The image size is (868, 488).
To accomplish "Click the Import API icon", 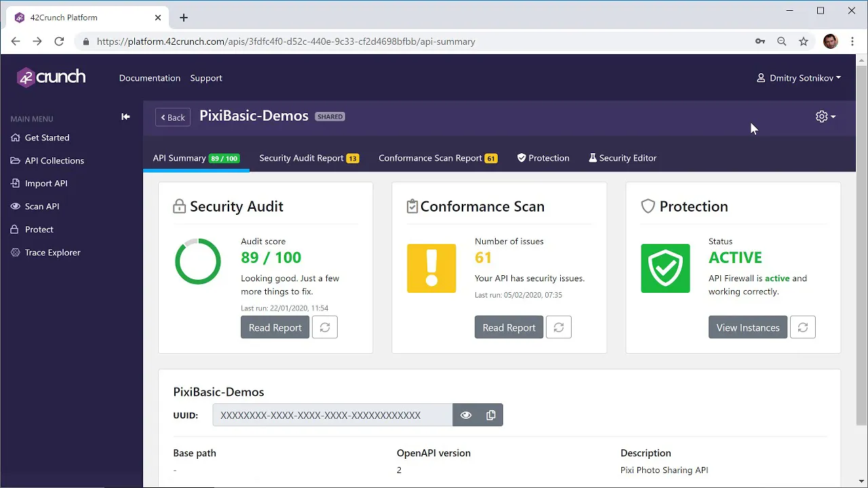I will pyautogui.click(x=16, y=184).
